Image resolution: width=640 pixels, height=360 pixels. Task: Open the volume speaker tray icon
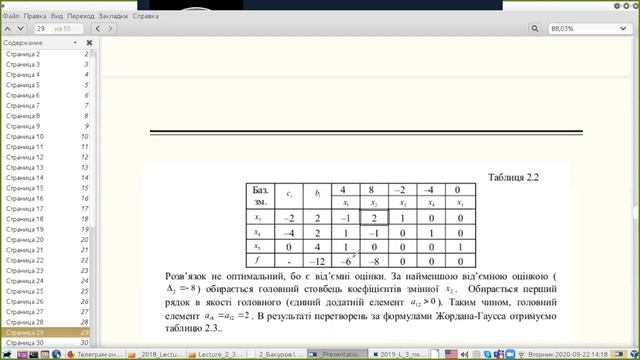[464, 354]
